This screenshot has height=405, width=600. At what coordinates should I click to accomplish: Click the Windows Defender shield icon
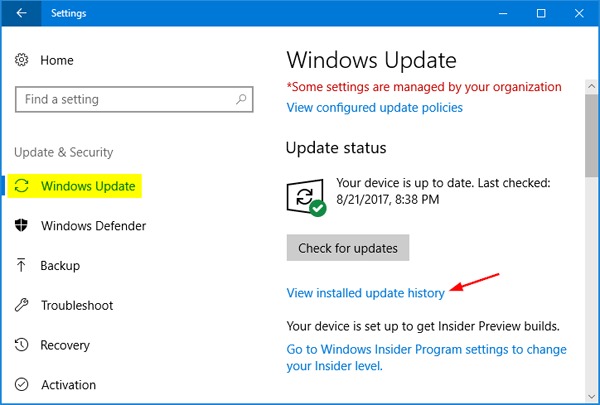[x=22, y=226]
